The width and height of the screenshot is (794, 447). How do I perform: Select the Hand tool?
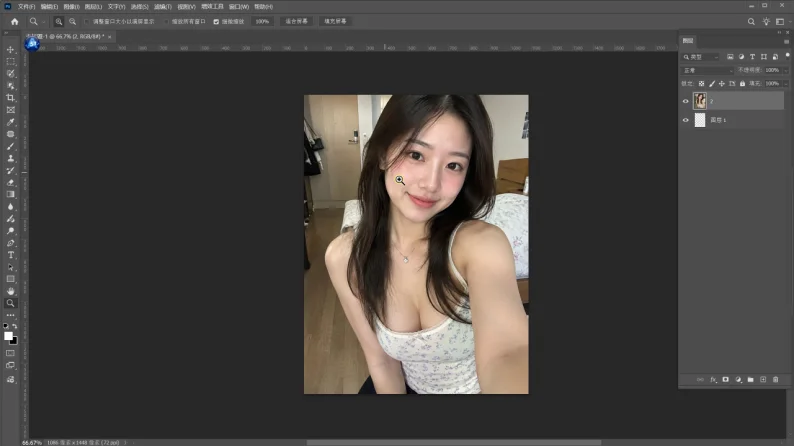click(x=11, y=291)
